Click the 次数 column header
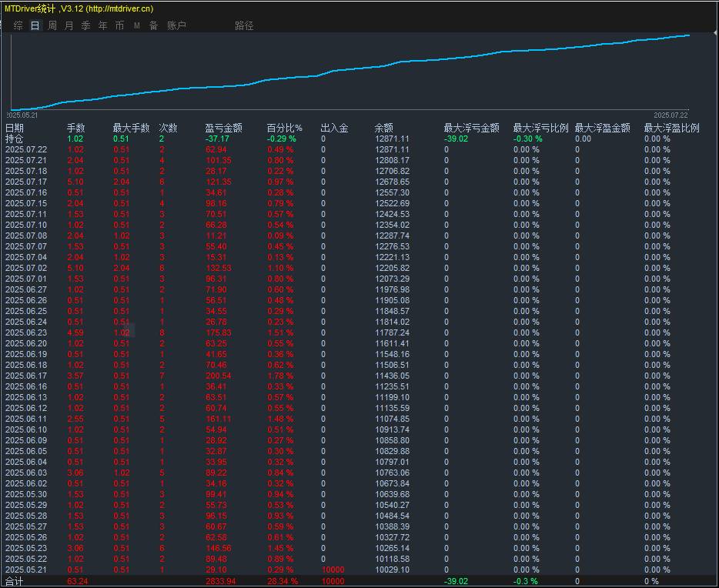This screenshot has height=588, width=719. tap(168, 128)
